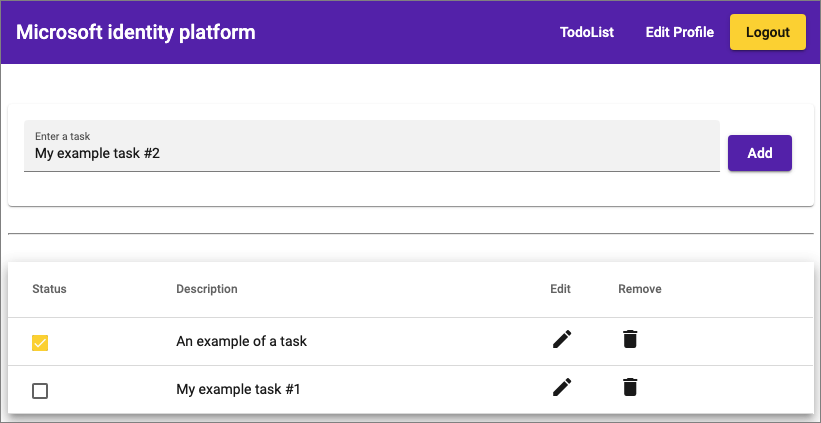Click the Remove column header

[x=640, y=289]
